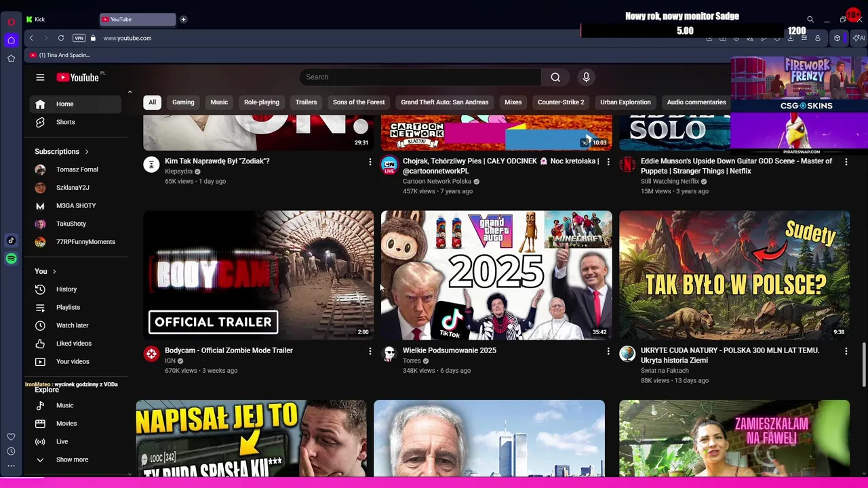
Task: Select the Counter-Strike 2 chip
Action: point(561,102)
